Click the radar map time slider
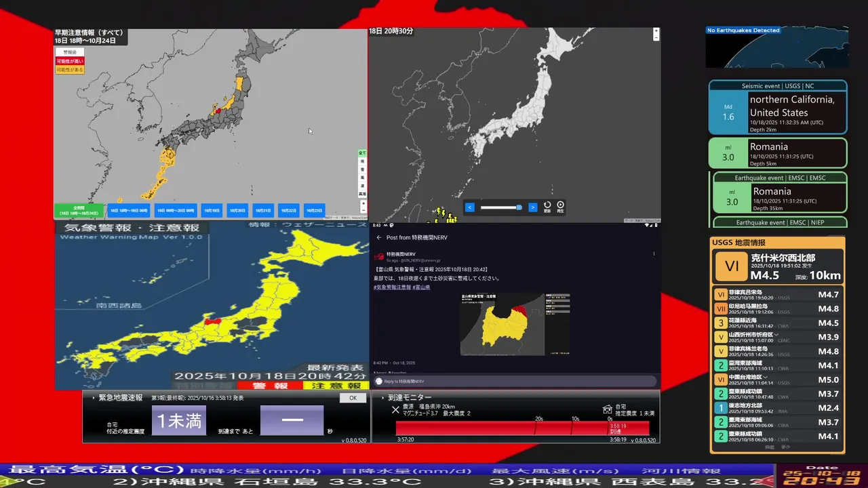The width and height of the screenshot is (868, 488). click(x=501, y=207)
